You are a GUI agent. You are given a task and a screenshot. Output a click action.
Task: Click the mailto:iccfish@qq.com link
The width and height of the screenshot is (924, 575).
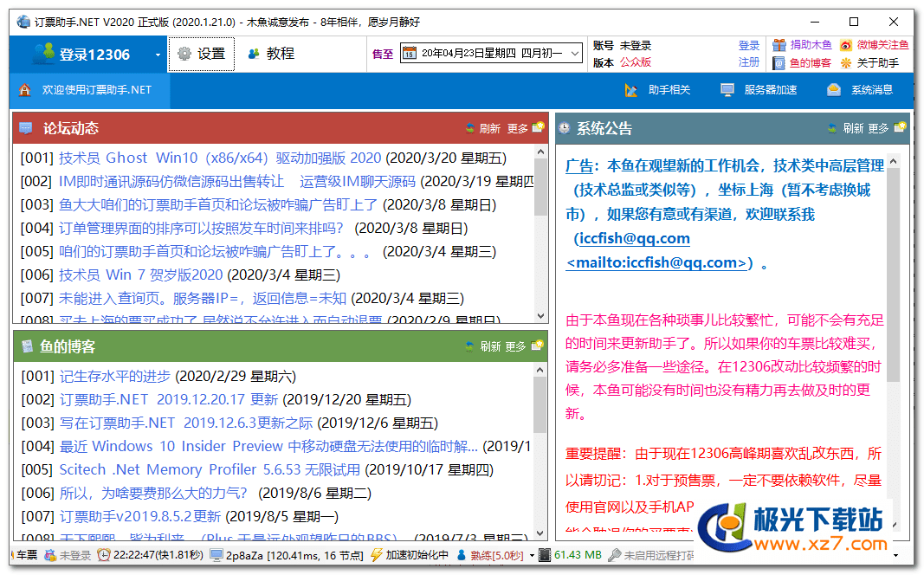click(x=657, y=262)
